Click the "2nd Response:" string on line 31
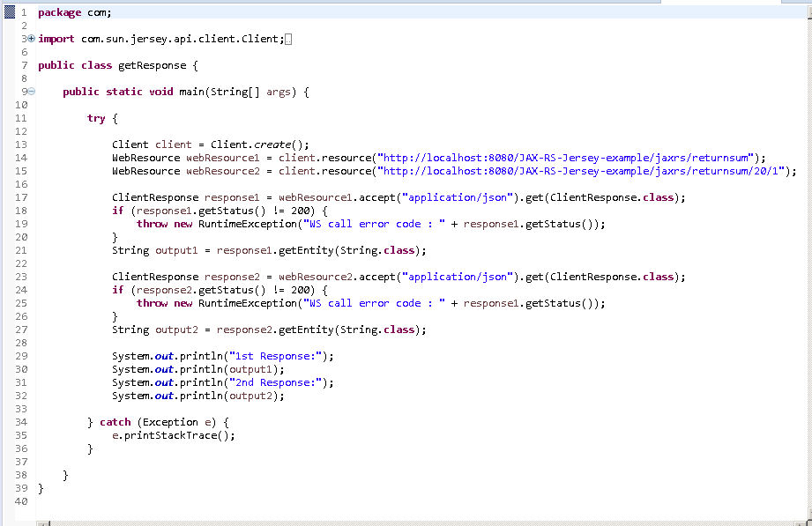812x526 pixels. [275, 382]
